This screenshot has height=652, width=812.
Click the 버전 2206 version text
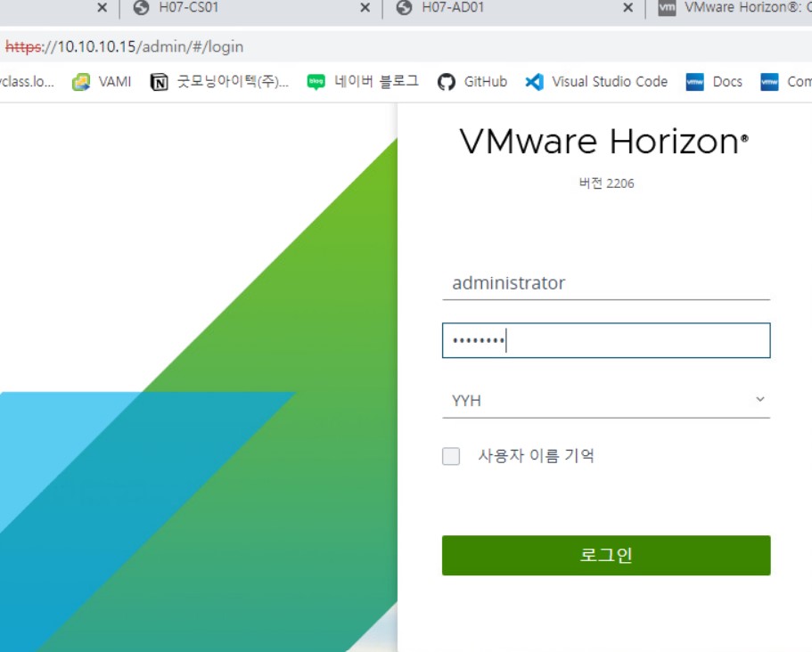pos(606,183)
